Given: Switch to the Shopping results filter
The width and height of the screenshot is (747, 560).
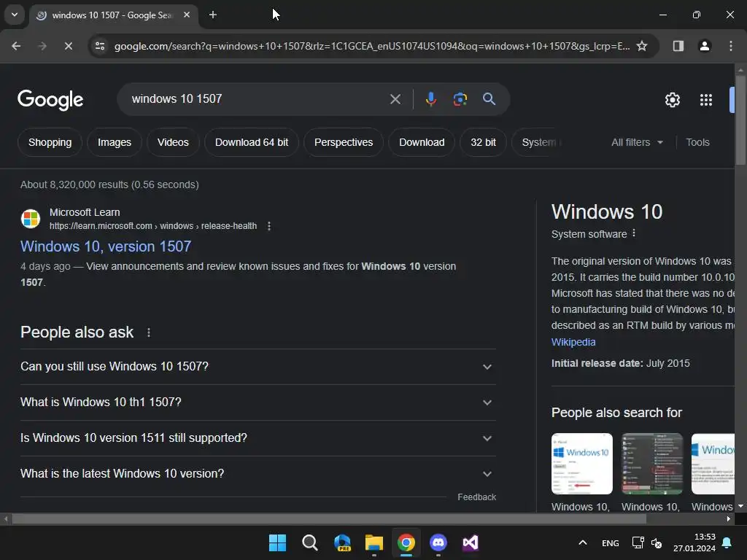Looking at the screenshot, I should (x=50, y=142).
